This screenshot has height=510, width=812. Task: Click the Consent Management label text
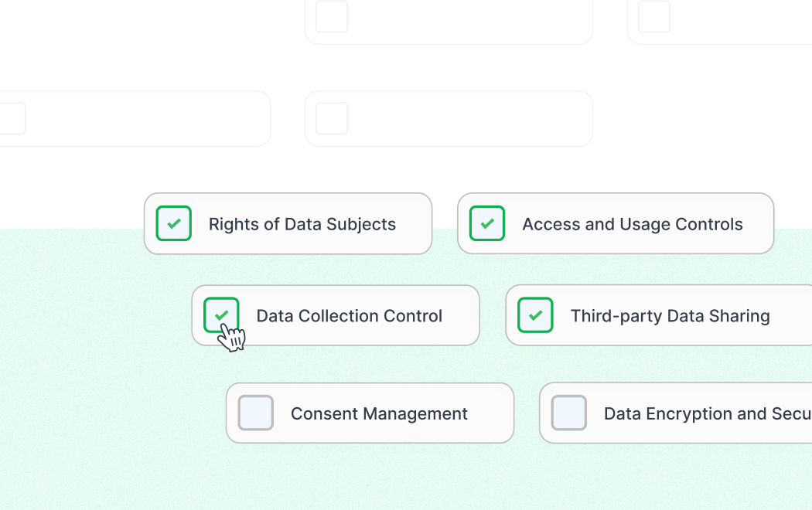tap(379, 413)
